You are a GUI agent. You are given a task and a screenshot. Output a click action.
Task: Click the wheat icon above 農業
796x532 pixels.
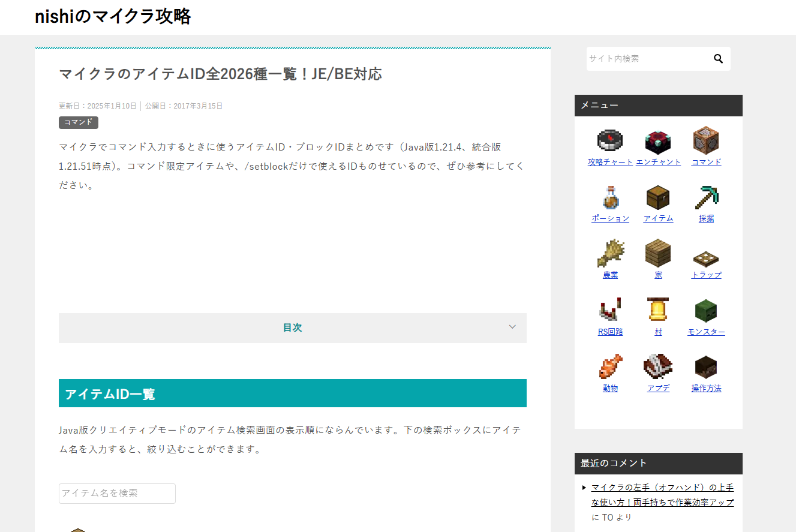click(610, 253)
